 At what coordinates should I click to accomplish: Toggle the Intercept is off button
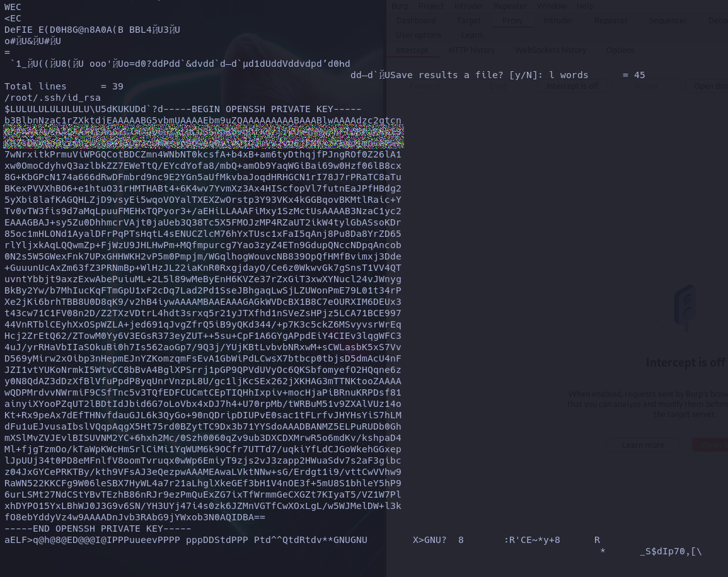point(572,86)
